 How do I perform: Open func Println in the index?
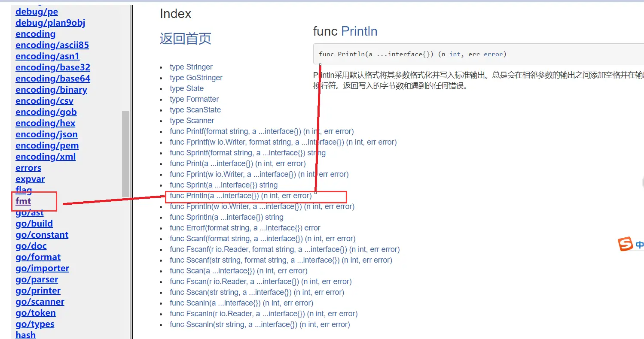[241, 196]
